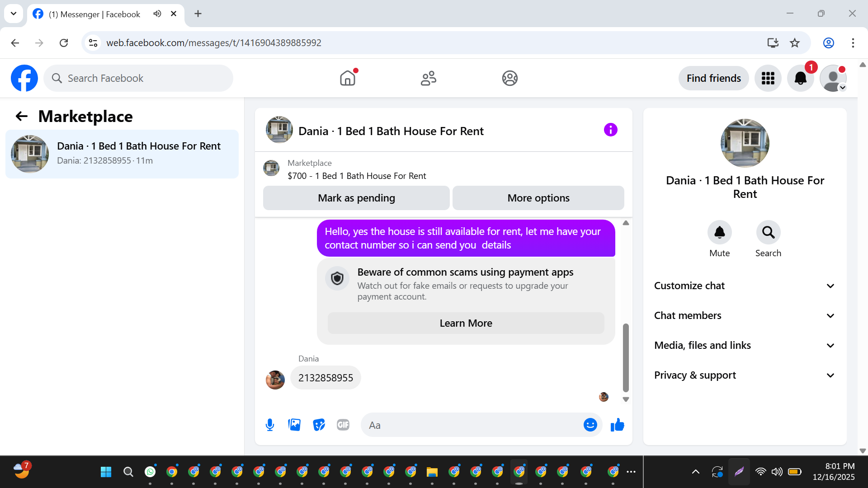Viewport: 868px width, 488px height.
Task: Expand the Chat members section
Action: coord(745,316)
